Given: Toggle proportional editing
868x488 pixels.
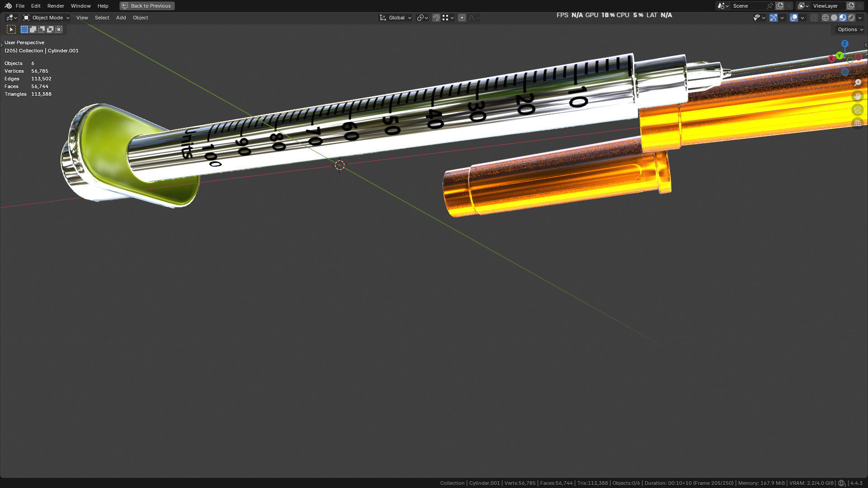Looking at the screenshot, I should (462, 18).
